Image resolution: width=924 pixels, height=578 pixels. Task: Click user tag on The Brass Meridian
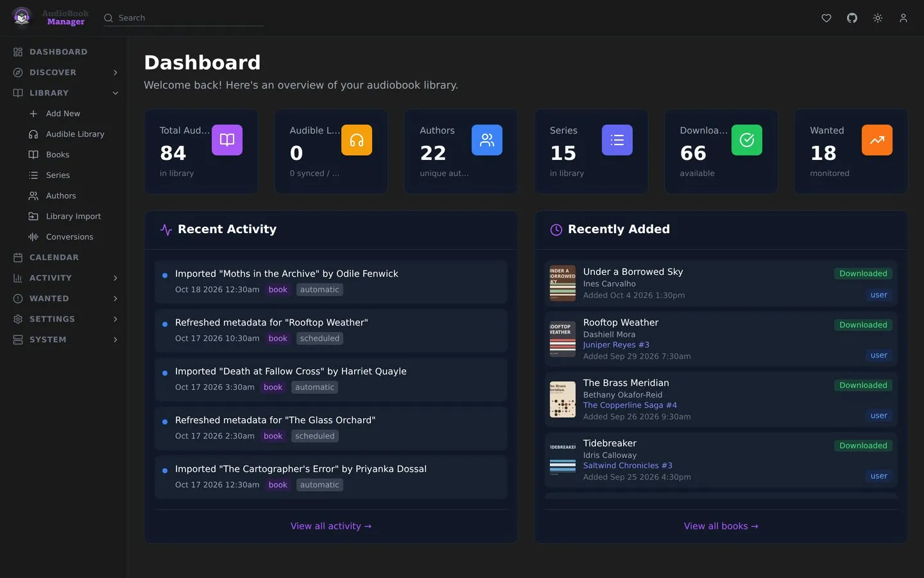click(x=879, y=416)
